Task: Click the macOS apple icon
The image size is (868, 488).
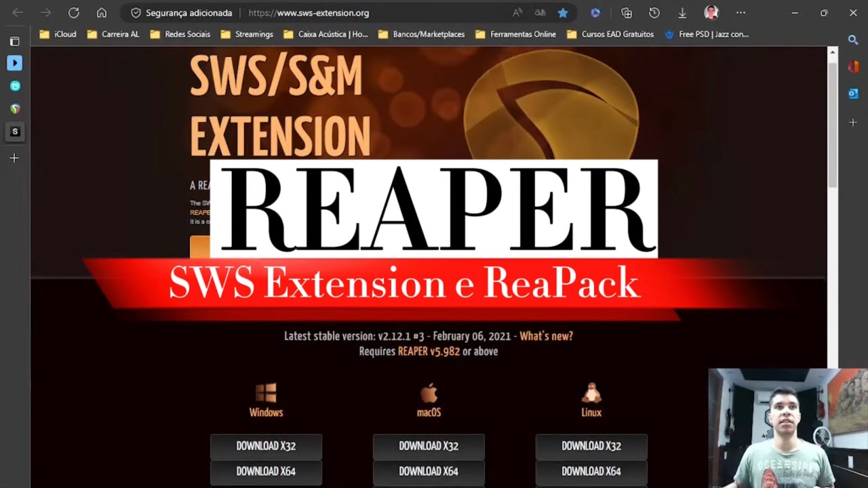Action: 429,393
